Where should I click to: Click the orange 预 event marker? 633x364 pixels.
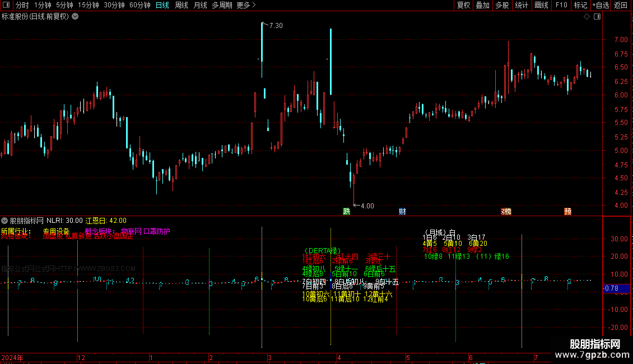[567, 212]
